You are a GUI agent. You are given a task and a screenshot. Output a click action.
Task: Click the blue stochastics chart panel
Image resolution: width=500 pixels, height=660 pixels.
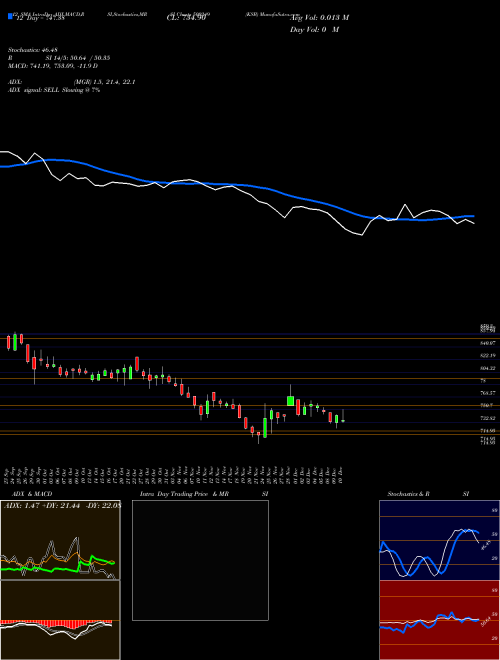(x=439, y=540)
